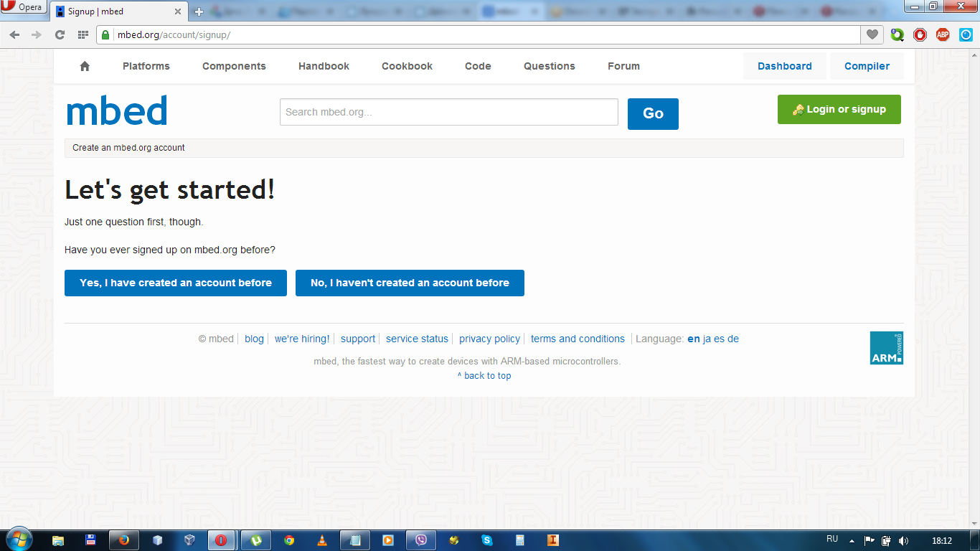Viewport: 980px width, 551px height.
Task: Open the Action Center flag icon
Action: click(870, 540)
